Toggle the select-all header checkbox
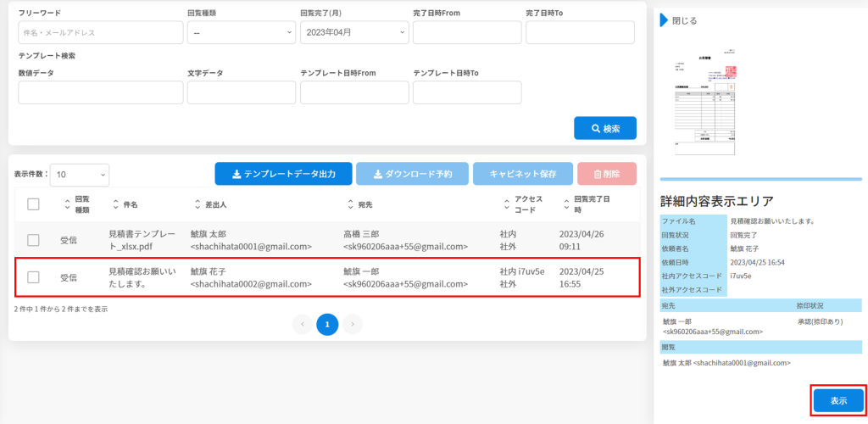The width and height of the screenshot is (868, 424). click(34, 204)
